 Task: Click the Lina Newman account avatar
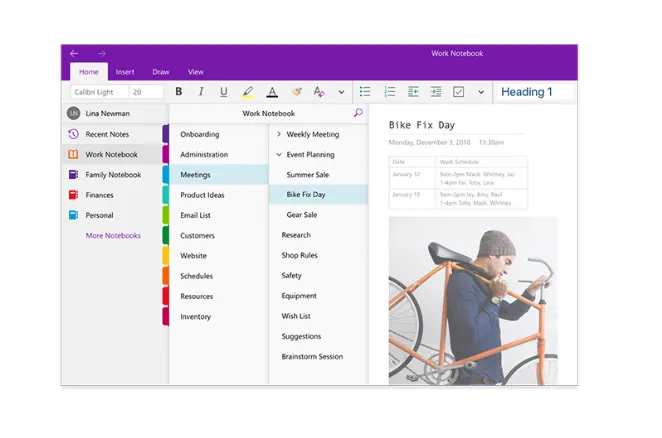tap(73, 113)
